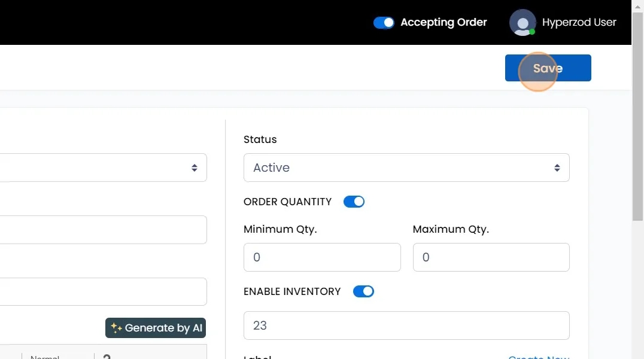Image resolution: width=644 pixels, height=359 pixels.
Task: Click into the Maximum Qty. field
Action: [491, 257]
